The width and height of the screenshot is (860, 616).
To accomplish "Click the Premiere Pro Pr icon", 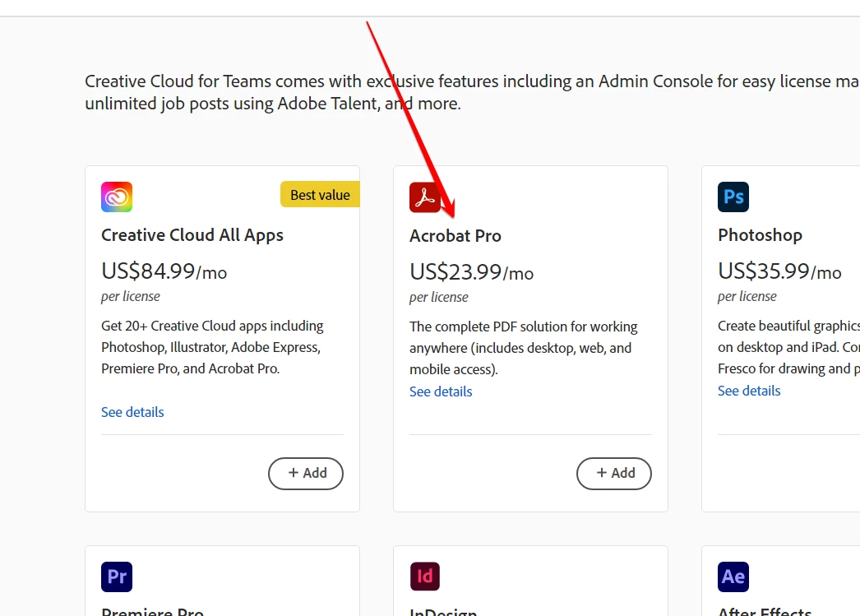I will [117, 577].
